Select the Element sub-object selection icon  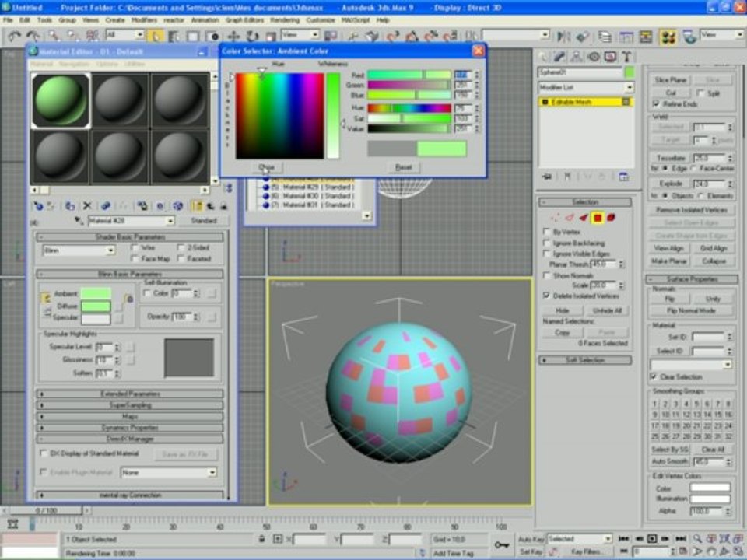click(612, 218)
